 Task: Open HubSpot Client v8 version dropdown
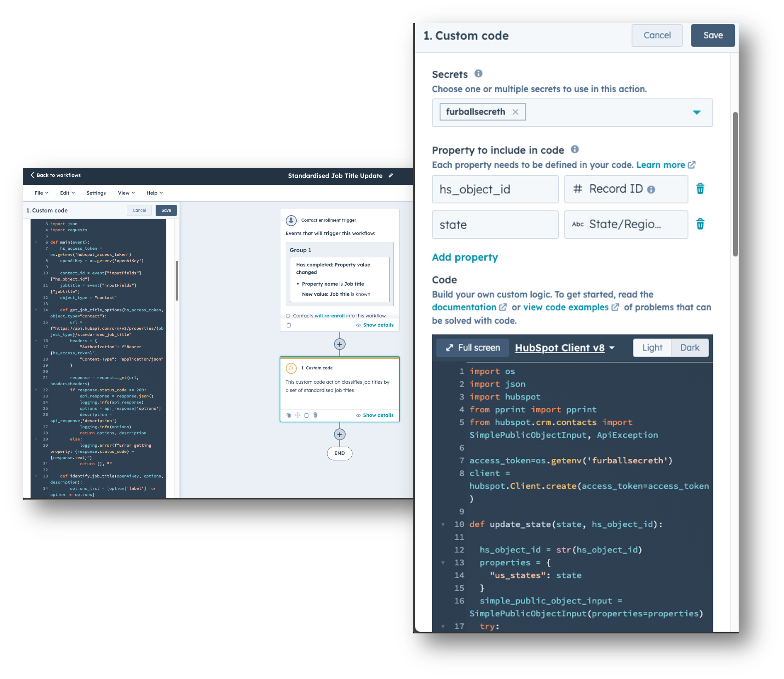coord(564,348)
